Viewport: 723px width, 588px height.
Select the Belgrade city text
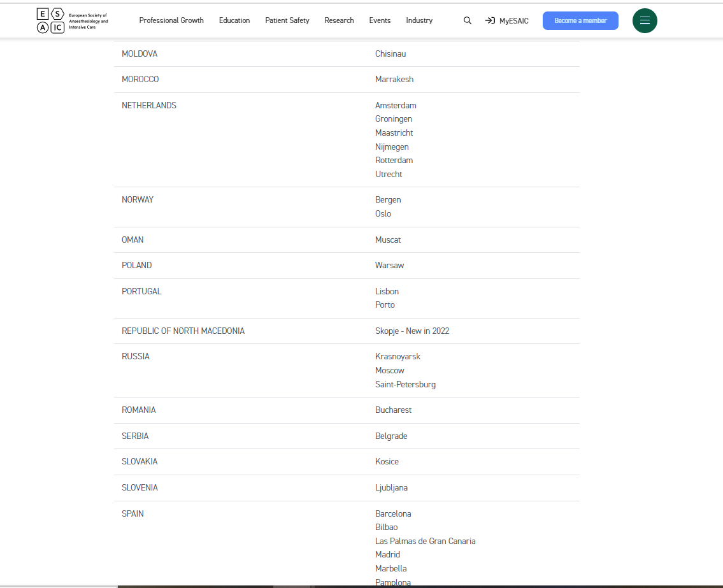click(x=391, y=436)
